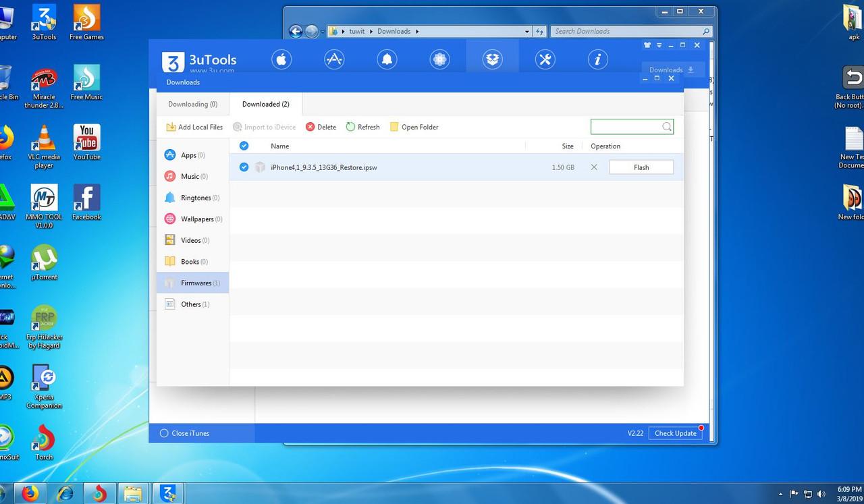Switch to the Downloading (0) tab
Viewport: 864px width, 504px height.
(192, 104)
